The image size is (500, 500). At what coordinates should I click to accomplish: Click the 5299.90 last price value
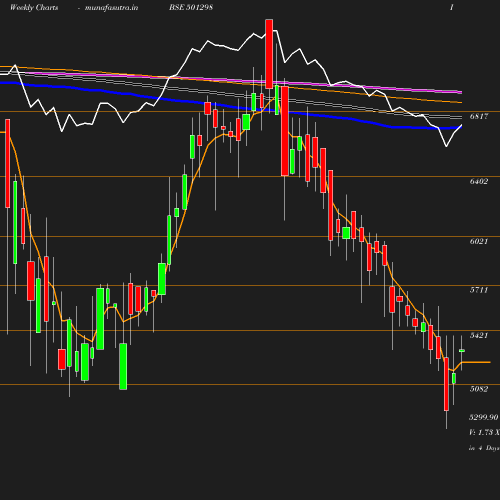484,417
